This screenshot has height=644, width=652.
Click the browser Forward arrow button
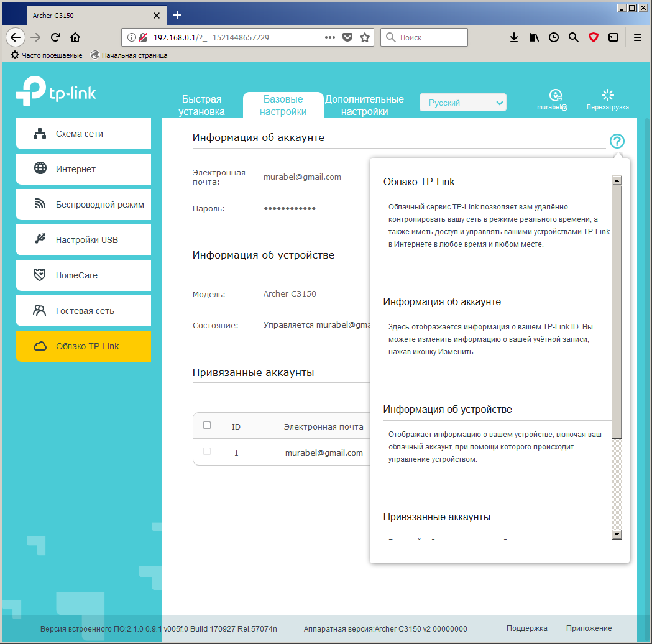tap(36, 37)
